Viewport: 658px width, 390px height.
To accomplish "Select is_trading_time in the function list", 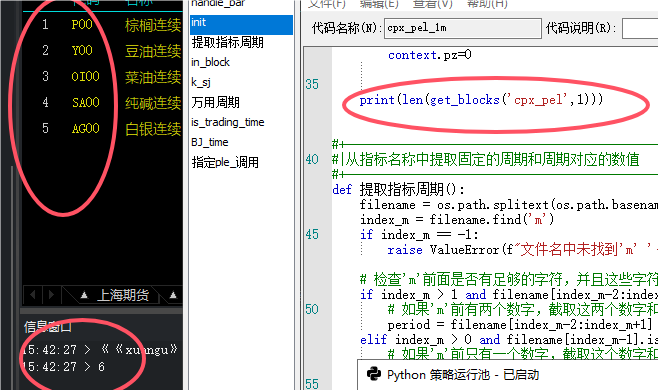I will (x=227, y=122).
